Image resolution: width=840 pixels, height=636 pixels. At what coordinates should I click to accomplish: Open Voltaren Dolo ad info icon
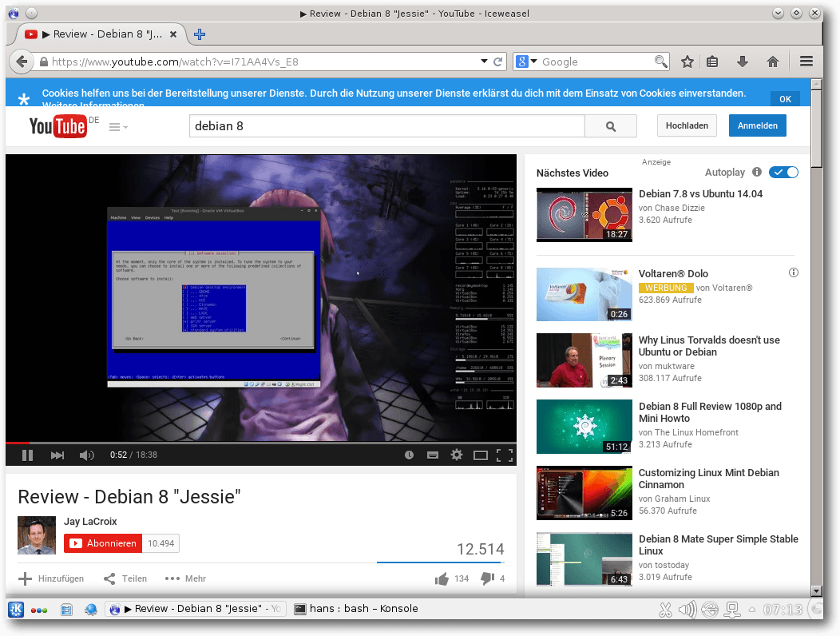point(794,272)
